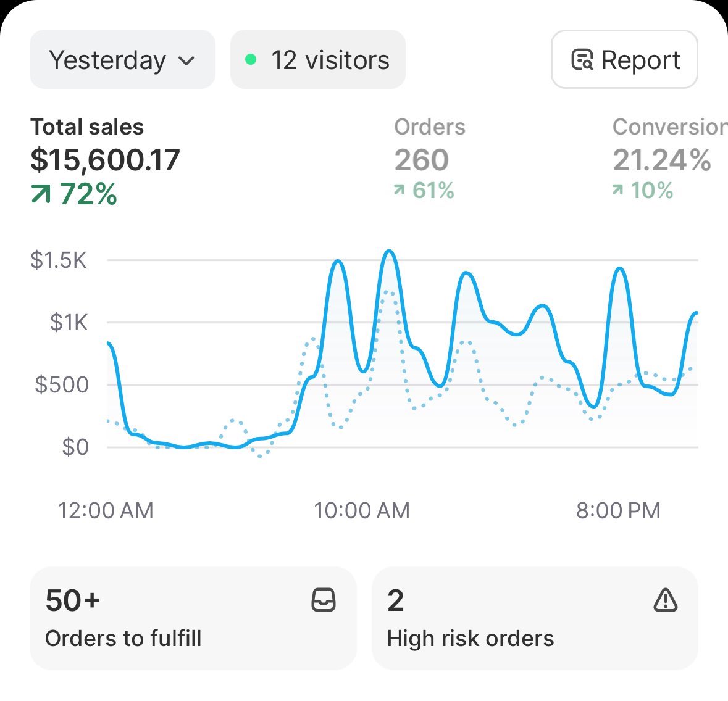
Task: Open the 50+ Orders to fulfill card
Action: [x=193, y=618]
